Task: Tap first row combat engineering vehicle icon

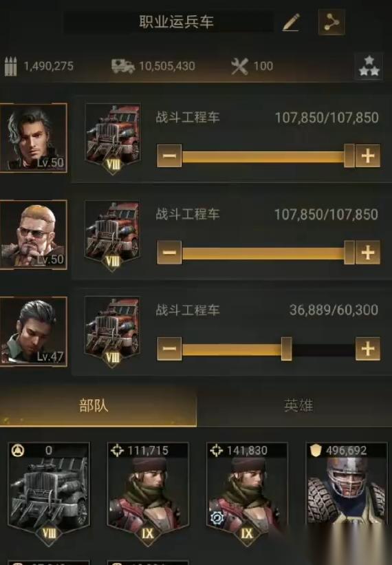Action: 112,138
